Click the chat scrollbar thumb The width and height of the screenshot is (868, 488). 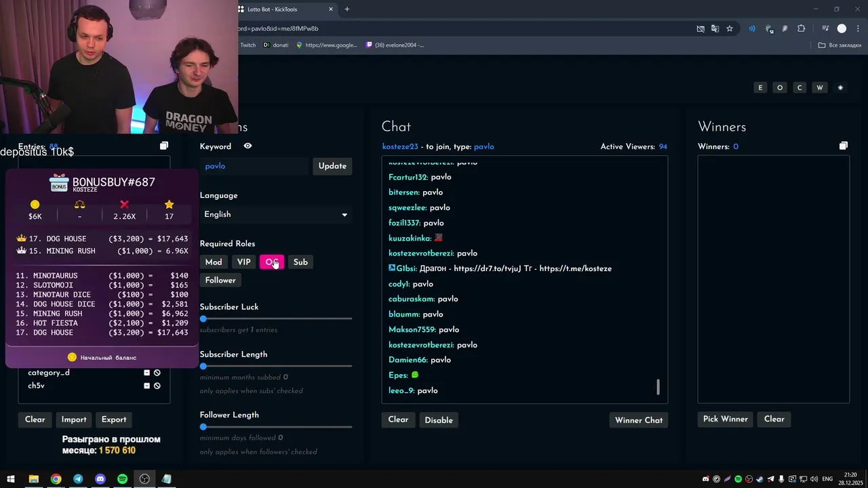tap(658, 387)
